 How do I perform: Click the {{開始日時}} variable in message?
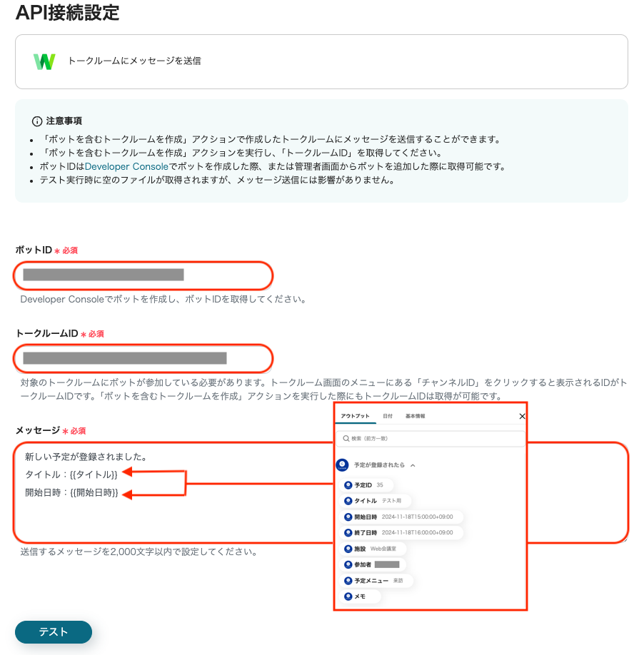[94, 493]
